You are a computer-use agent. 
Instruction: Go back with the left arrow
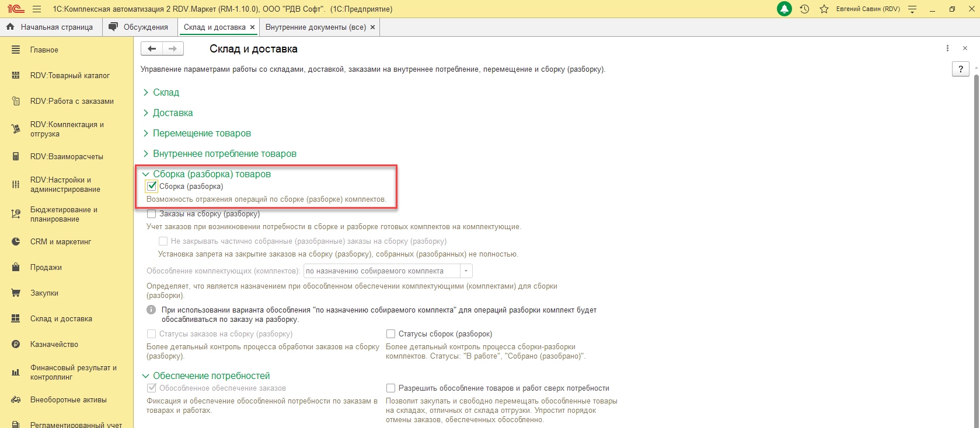pos(152,49)
